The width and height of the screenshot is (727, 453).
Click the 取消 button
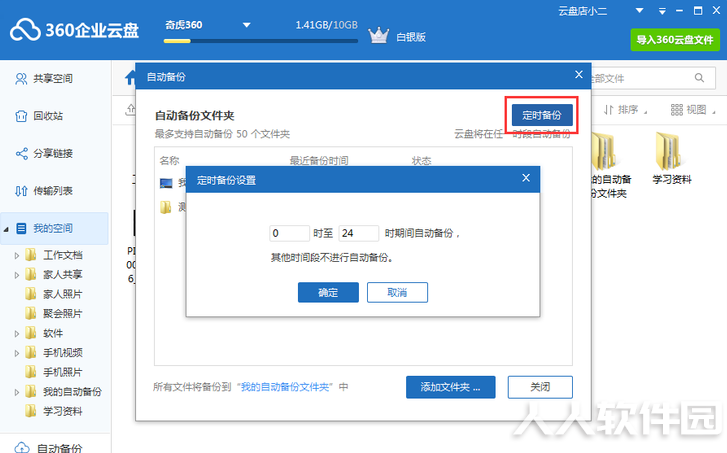pyautogui.click(x=397, y=293)
